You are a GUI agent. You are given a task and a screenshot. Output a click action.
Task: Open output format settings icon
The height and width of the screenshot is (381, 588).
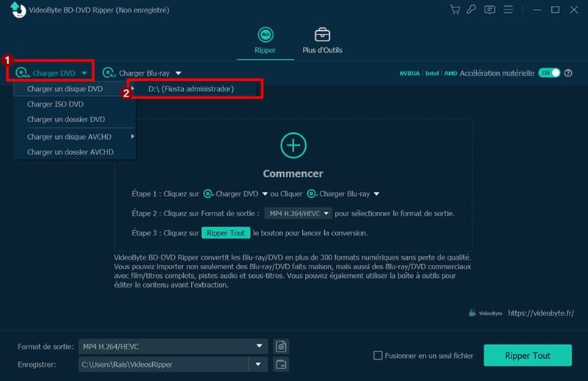[x=280, y=346]
